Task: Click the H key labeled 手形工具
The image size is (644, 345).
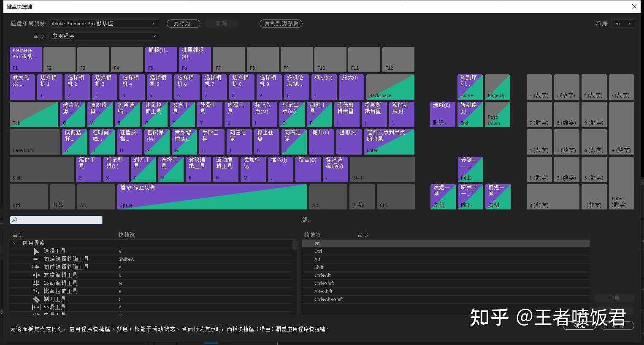Action: click(x=212, y=142)
